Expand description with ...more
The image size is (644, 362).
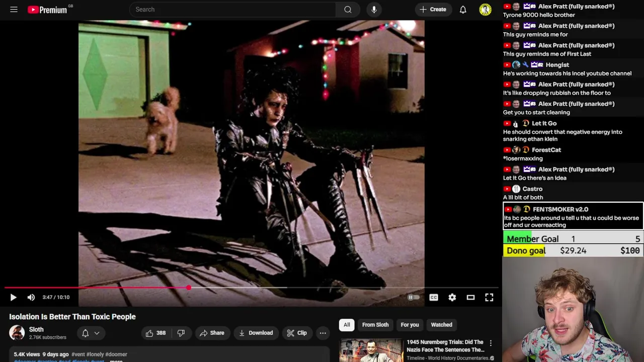pyautogui.click(x=116, y=360)
